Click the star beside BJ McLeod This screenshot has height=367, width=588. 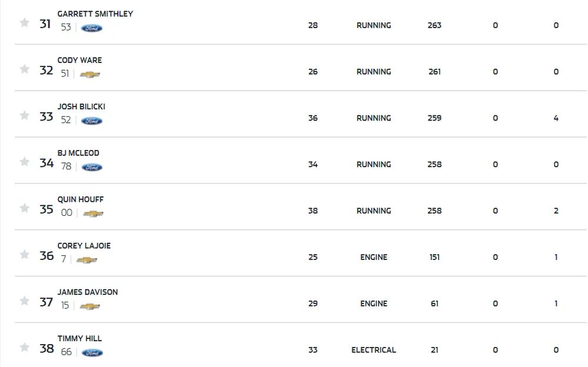pyautogui.click(x=24, y=162)
